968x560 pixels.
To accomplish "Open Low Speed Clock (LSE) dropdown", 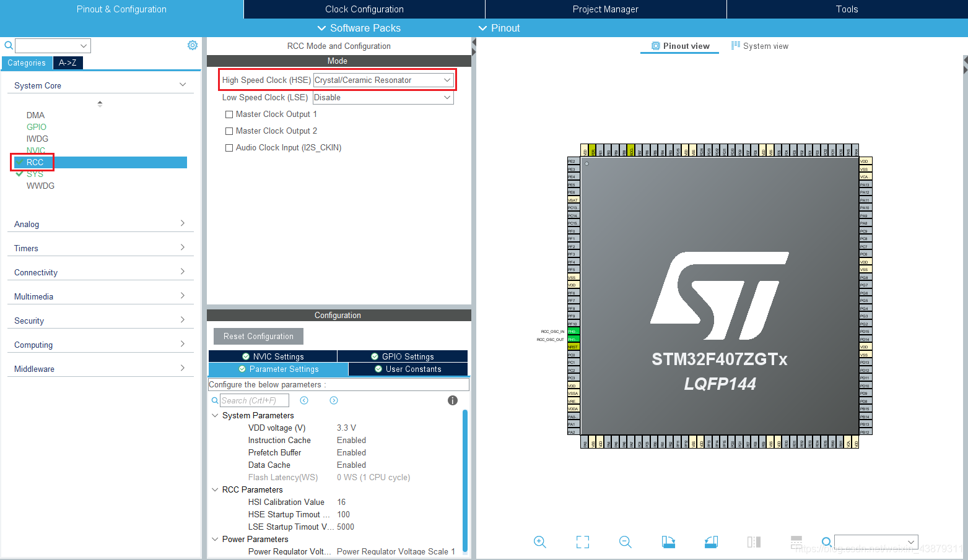I will point(383,97).
